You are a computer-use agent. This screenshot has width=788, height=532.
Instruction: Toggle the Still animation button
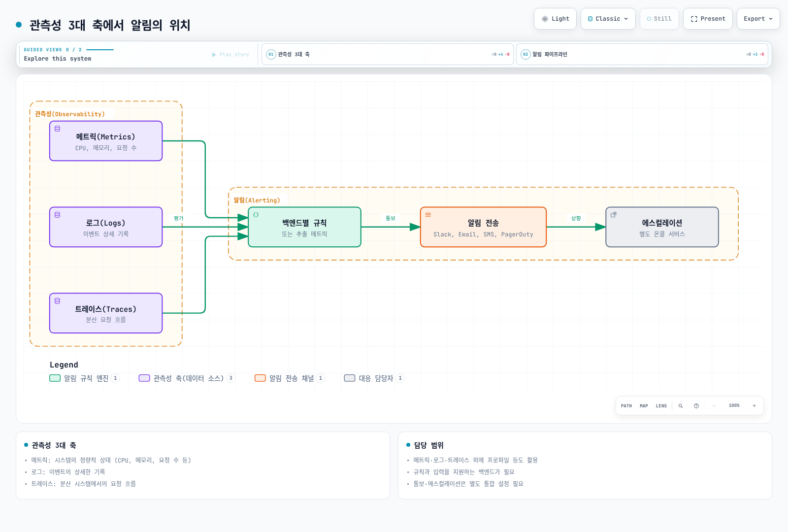[659, 19]
